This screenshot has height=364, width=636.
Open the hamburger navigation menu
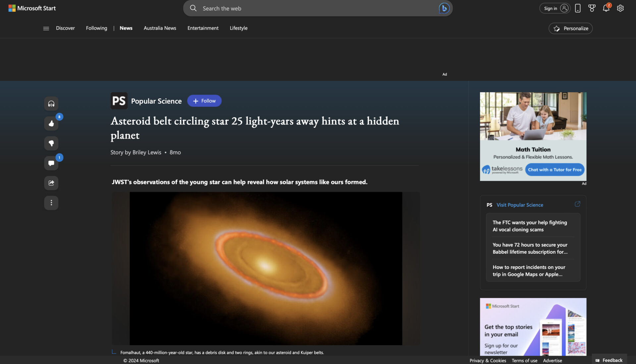(46, 28)
